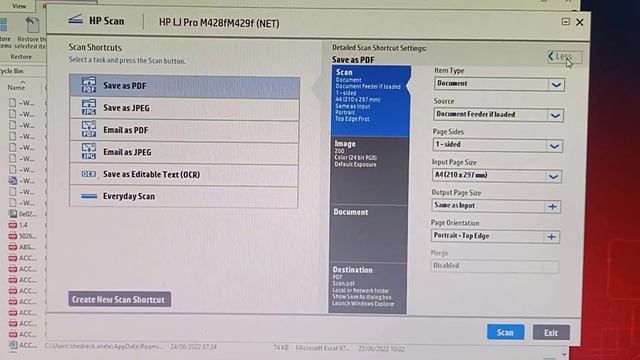The width and height of the screenshot is (640, 360).
Task: Choose the Email as PDF shortcut
Action: 184,130
